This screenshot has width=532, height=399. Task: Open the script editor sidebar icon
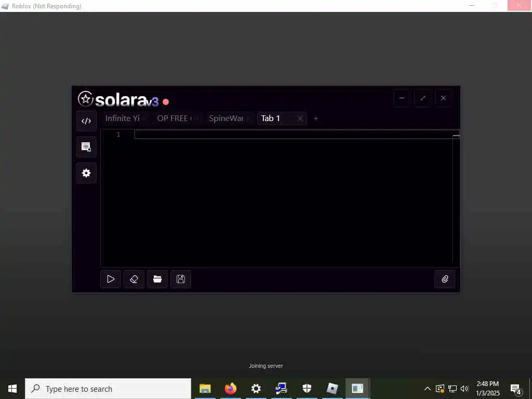click(86, 121)
